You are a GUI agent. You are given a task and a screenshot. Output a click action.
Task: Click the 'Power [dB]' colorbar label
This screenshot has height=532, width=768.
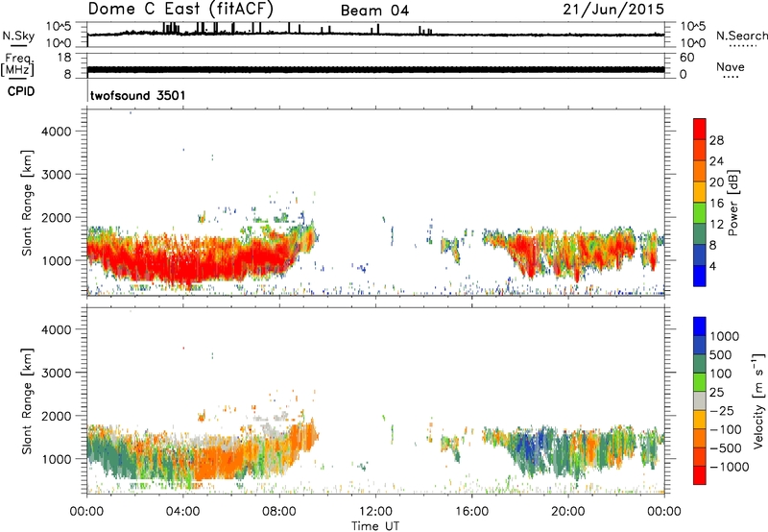point(733,203)
